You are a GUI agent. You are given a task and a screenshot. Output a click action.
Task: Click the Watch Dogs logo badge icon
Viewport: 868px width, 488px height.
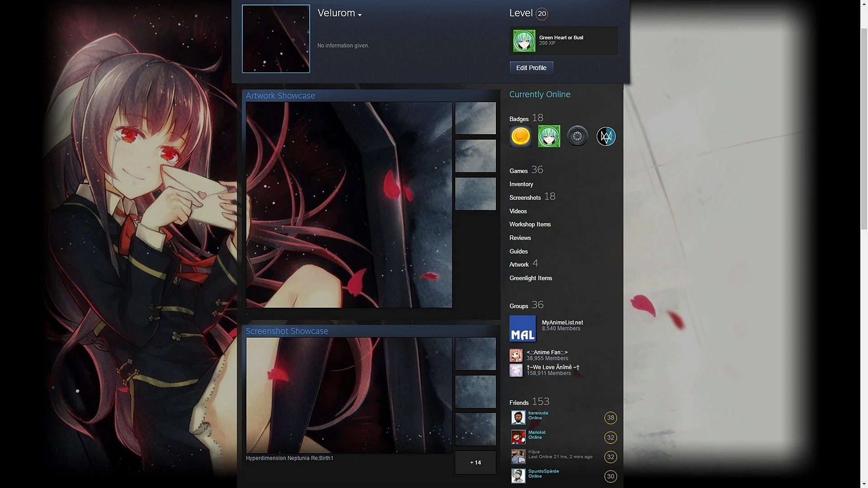coord(606,136)
